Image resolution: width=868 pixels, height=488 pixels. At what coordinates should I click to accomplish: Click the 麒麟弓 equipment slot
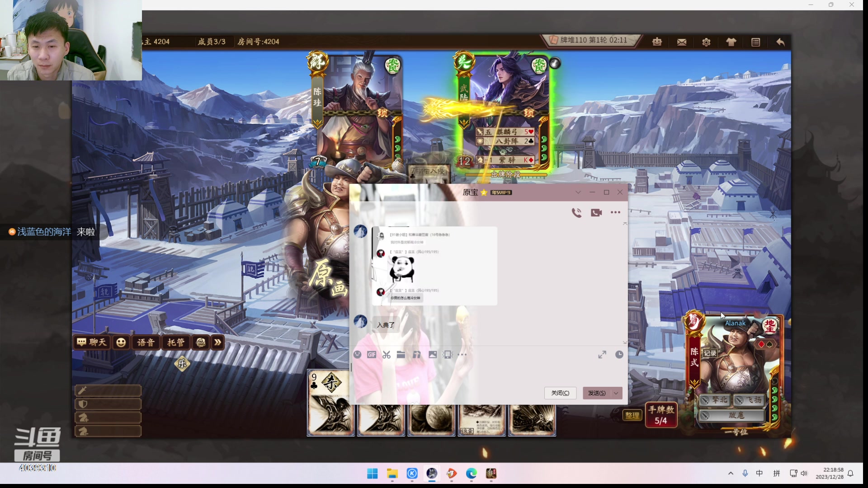click(505, 132)
